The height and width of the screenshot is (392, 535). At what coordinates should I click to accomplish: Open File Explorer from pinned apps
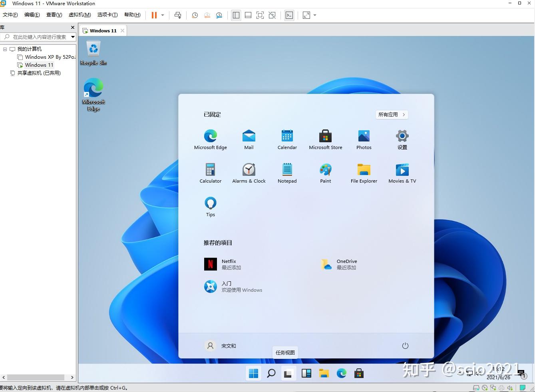coord(364,173)
